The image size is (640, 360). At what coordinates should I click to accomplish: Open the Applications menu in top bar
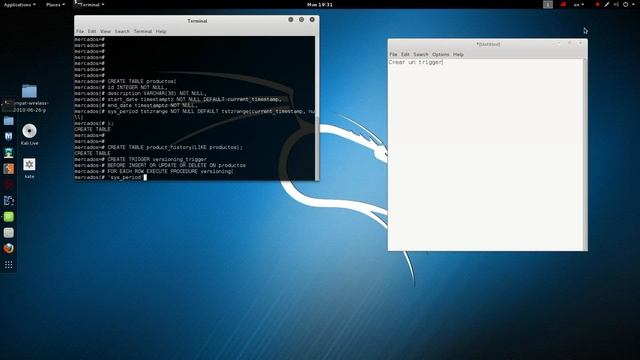click(19, 4)
